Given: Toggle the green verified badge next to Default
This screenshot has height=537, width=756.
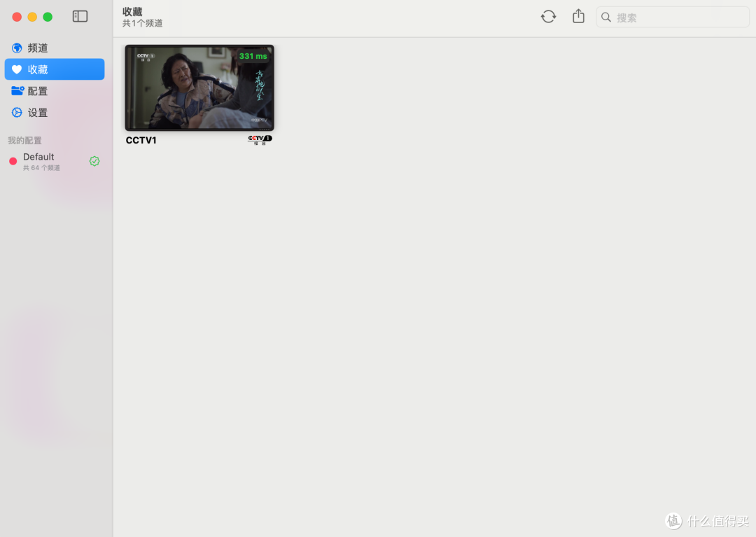Looking at the screenshot, I should coord(94,161).
